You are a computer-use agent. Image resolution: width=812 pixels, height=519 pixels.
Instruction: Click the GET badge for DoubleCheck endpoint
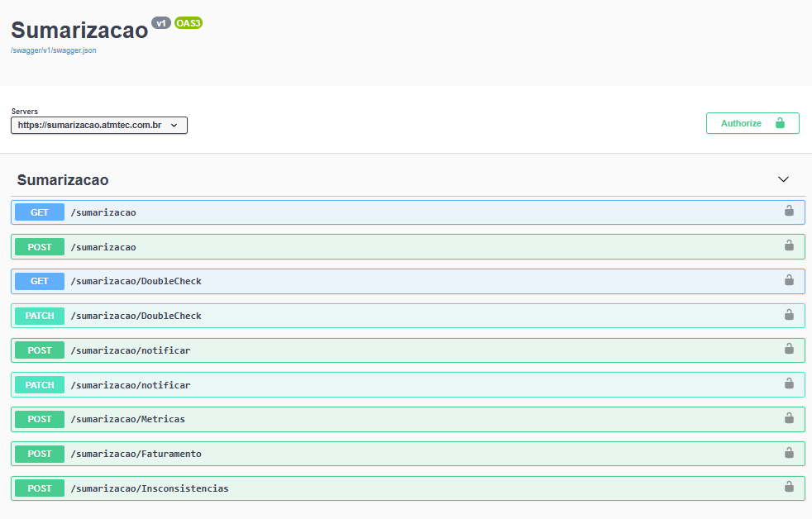(40, 281)
